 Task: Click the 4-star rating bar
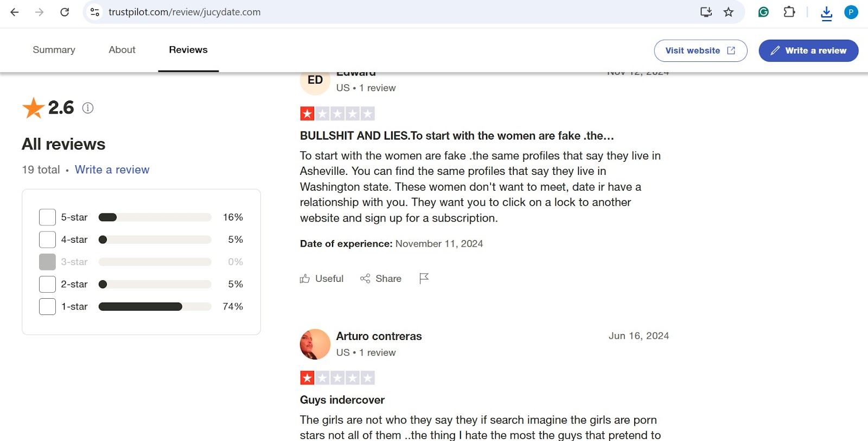point(155,240)
